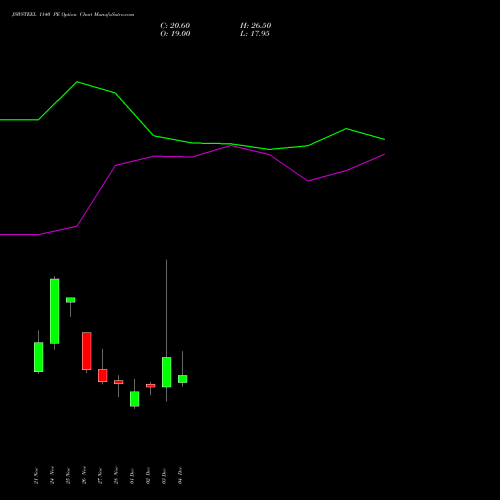Click the small red candlestick for 28 Nov

pyautogui.click(x=119, y=382)
